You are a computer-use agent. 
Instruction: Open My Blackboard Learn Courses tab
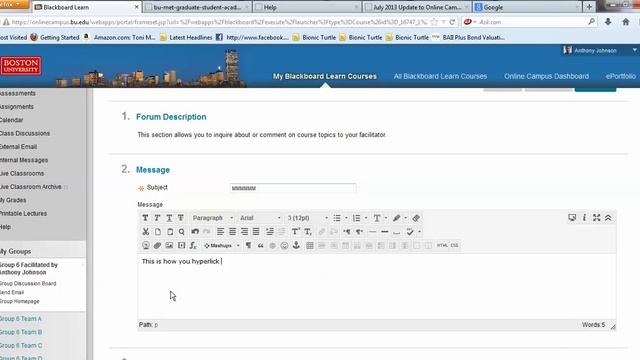pyautogui.click(x=325, y=76)
